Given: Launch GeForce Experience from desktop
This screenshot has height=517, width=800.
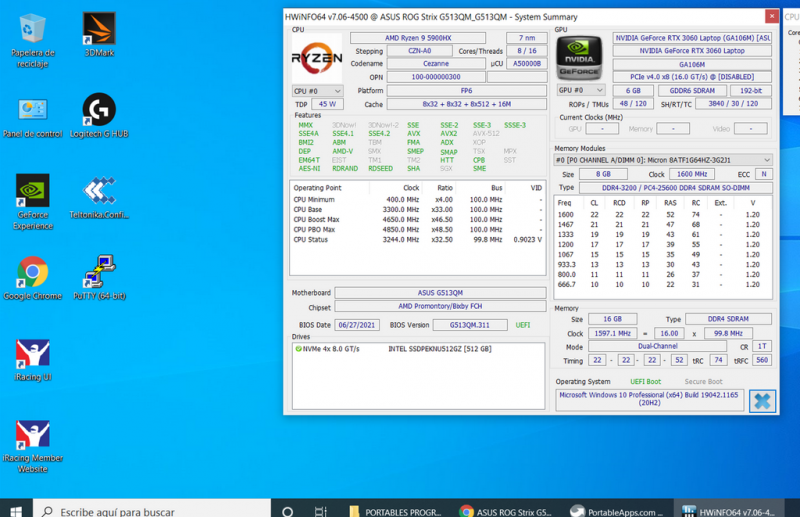Looking at the screenshot, I should click(33, 202).
